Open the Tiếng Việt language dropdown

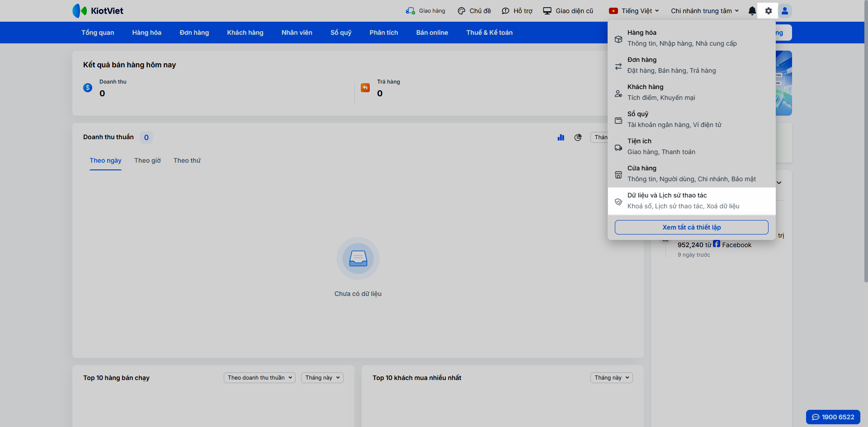tap(640, 11)
